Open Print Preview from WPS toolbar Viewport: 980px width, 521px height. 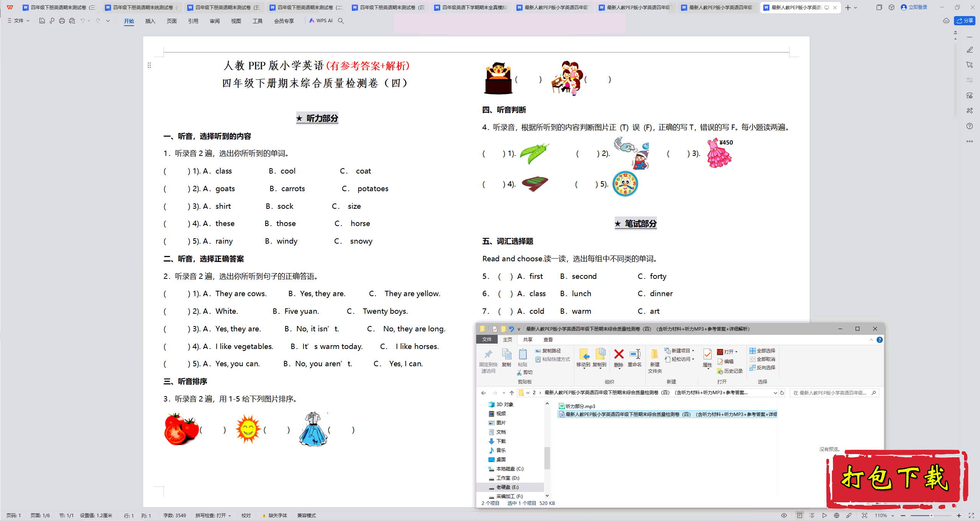coord(72,21)
